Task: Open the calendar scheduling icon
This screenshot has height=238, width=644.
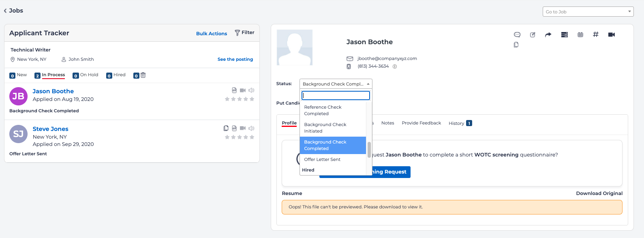Action: point(580,34)
